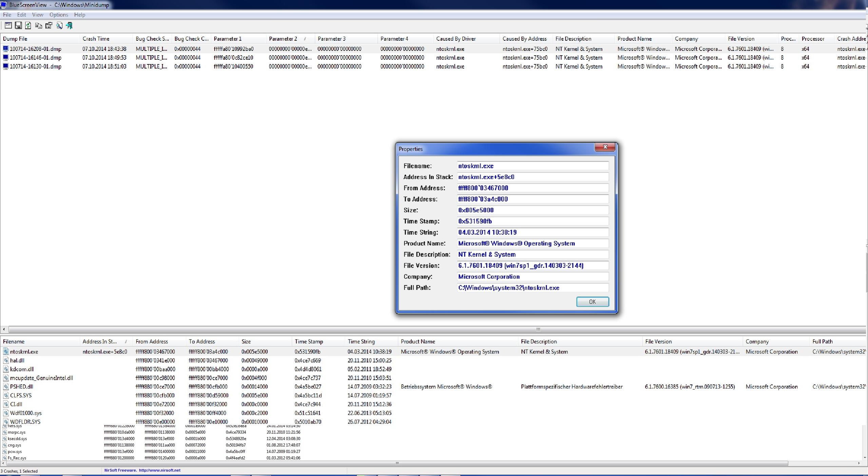Click the Advanced Options toolbar icon
This screenshot has width=868, height=476.
click(x=8, y=25)
